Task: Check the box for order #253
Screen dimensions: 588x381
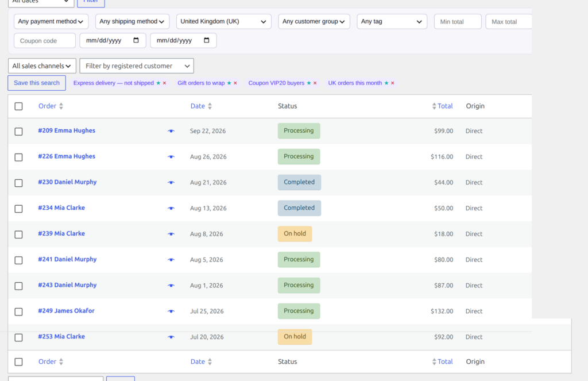Action: tap(18, 337)
